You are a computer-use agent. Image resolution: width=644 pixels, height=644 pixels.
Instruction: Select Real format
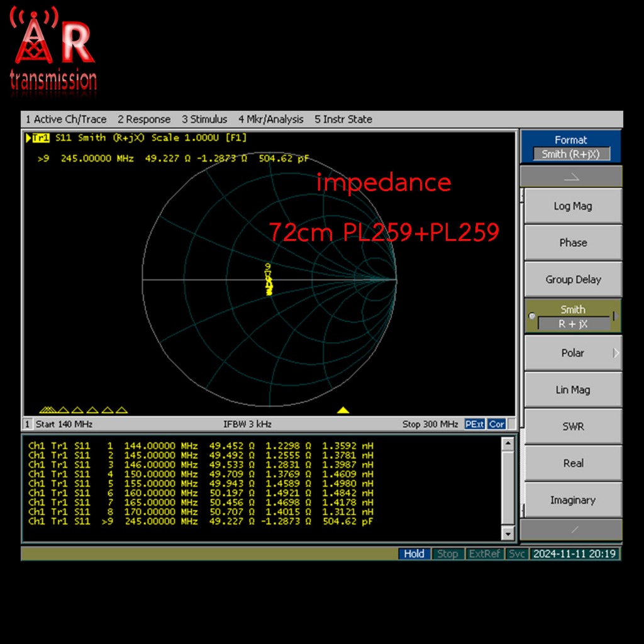(x=573, y=463)
